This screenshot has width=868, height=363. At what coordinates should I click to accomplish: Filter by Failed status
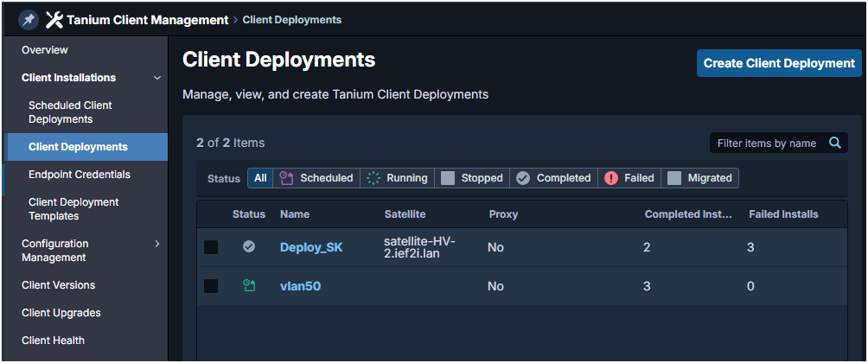629,178
